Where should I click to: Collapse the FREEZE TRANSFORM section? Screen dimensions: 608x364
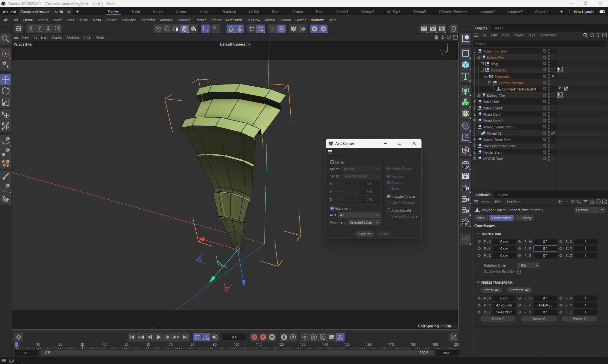(478, 282)
